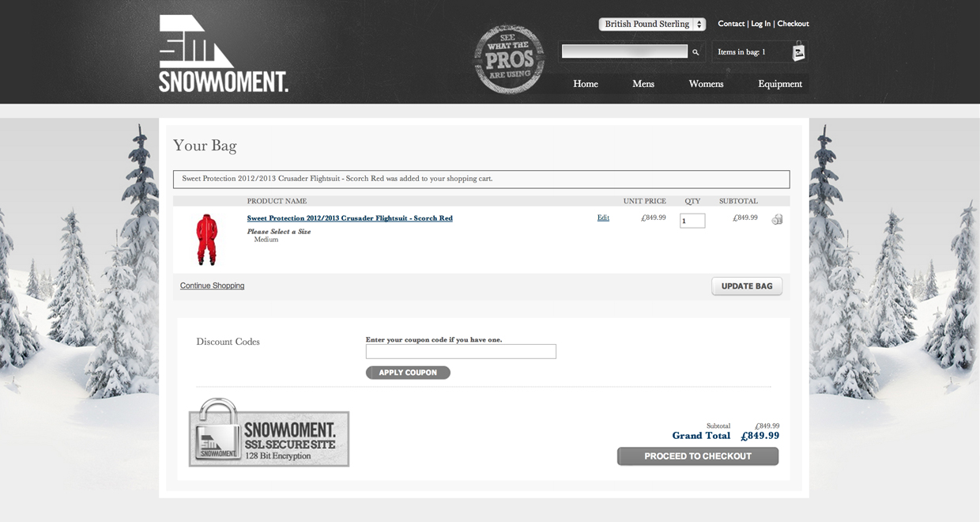The height and width of the screenshot is (522, 980).
Task: Click the Log In link
Action: [x=760, y=24]
